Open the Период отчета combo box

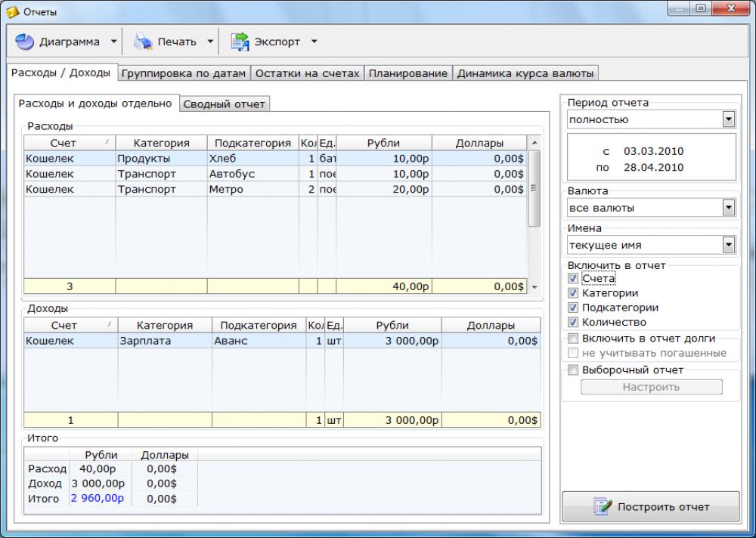click(x=729, y=119)
